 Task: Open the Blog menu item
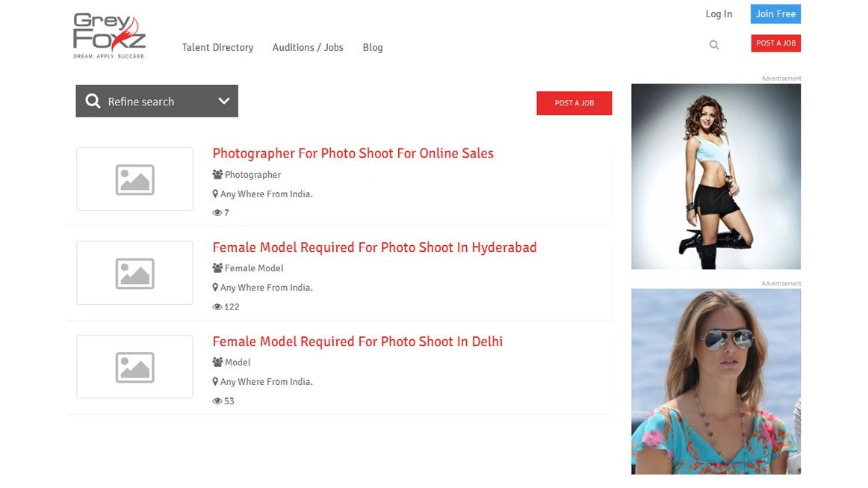373,47
